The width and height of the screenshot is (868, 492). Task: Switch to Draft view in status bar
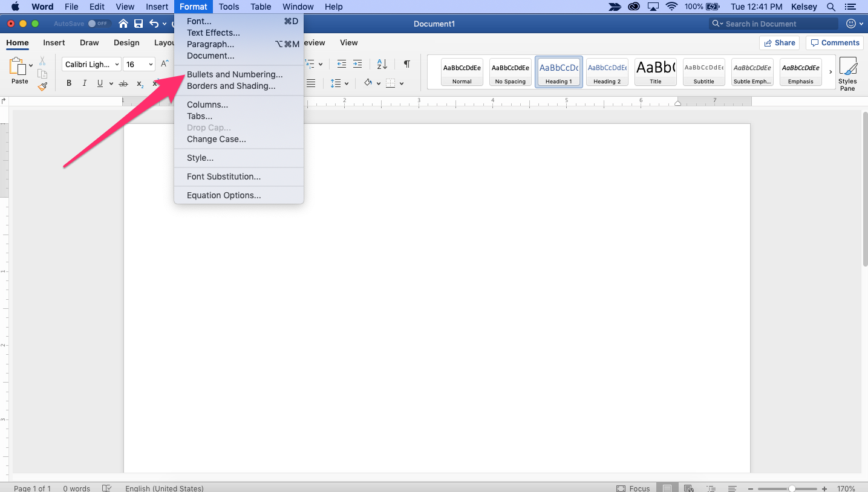[x=732, y=488]
